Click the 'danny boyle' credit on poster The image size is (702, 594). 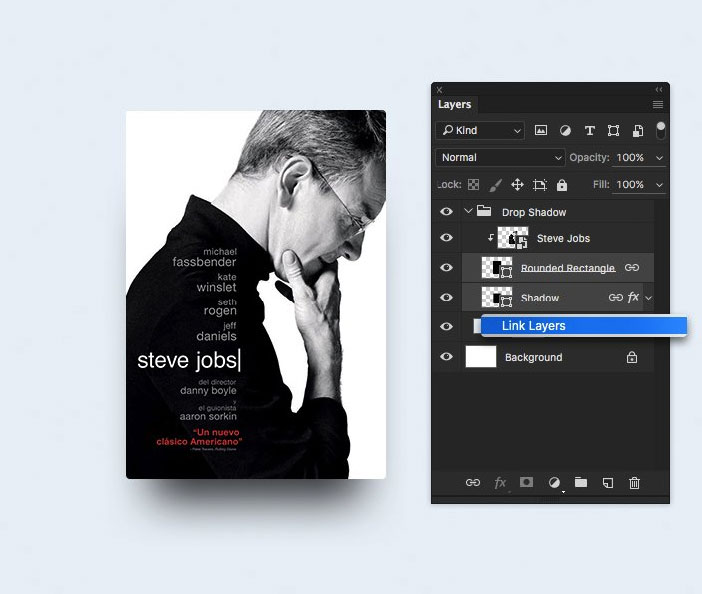point(208,390)
